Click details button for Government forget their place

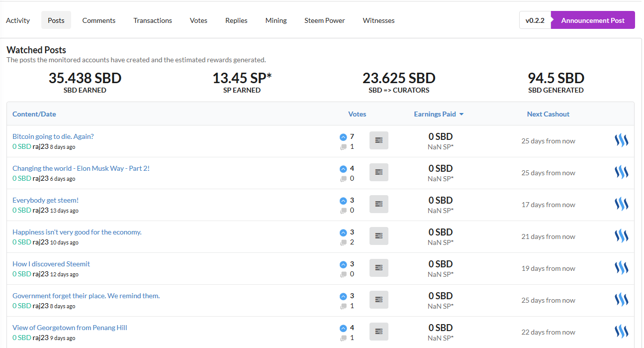pos(379,300)
